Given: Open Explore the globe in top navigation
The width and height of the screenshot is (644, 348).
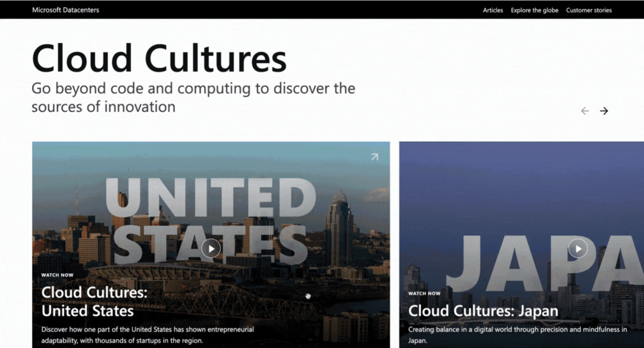Looking at the screenshot, I should (534, 10).
